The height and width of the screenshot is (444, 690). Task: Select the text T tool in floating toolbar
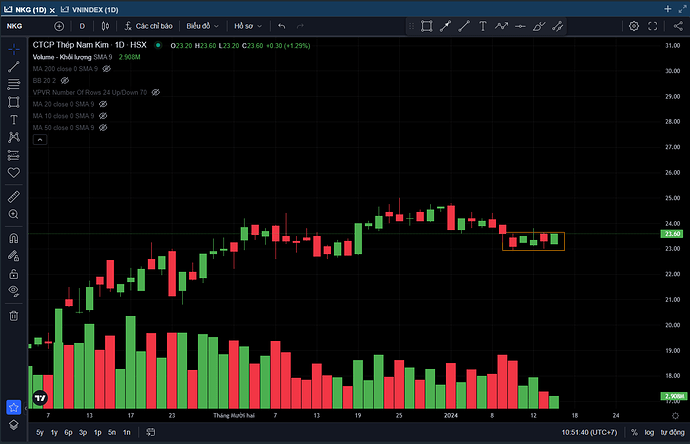point(483,26)
